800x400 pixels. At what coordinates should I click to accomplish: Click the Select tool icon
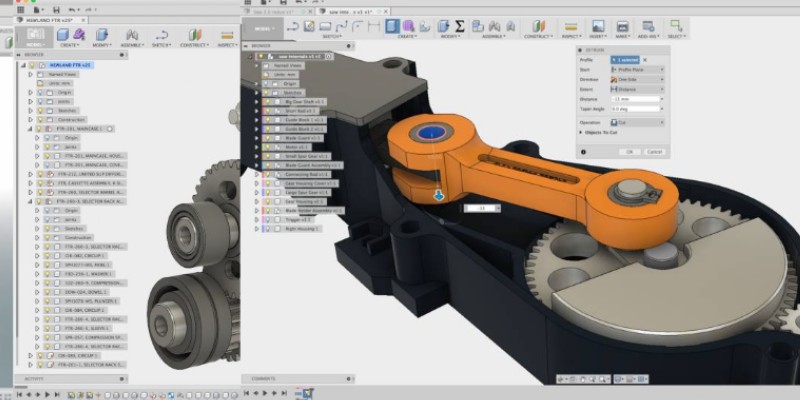(x=676, y=26)
